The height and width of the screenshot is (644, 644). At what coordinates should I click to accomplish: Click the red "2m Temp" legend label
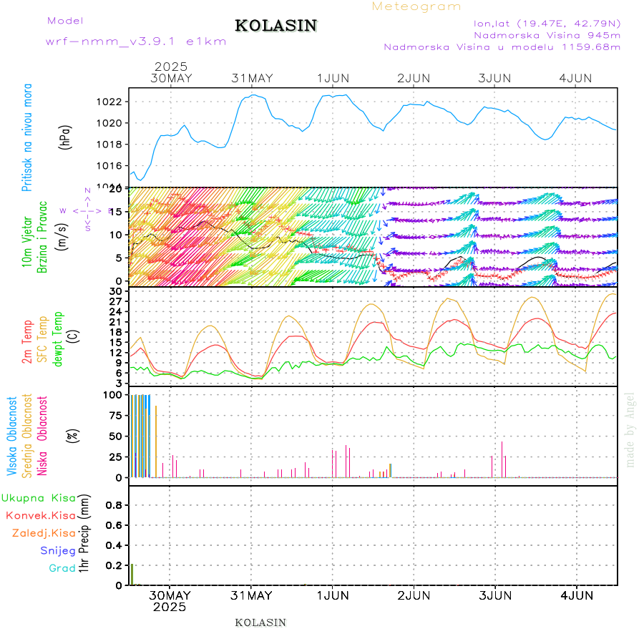27,342
